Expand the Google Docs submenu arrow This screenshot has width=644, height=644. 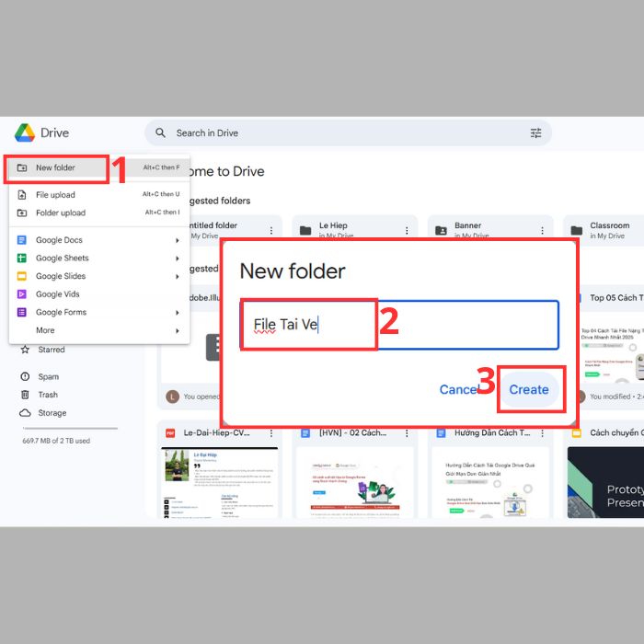tap(178, 240)
